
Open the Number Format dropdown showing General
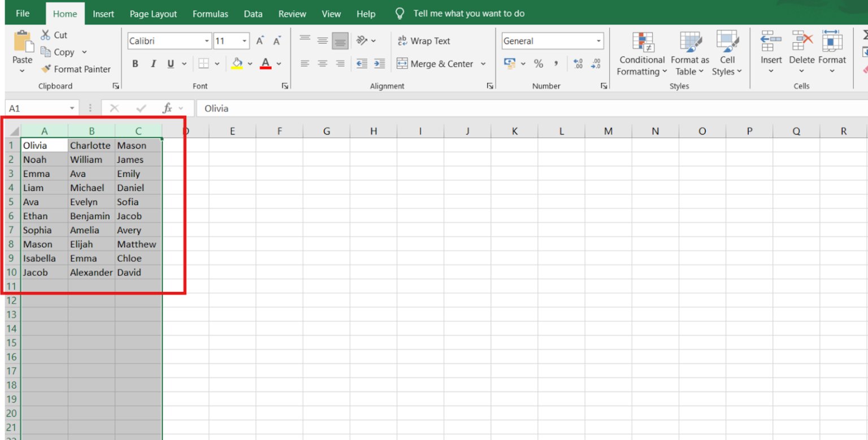coord(598,41)
